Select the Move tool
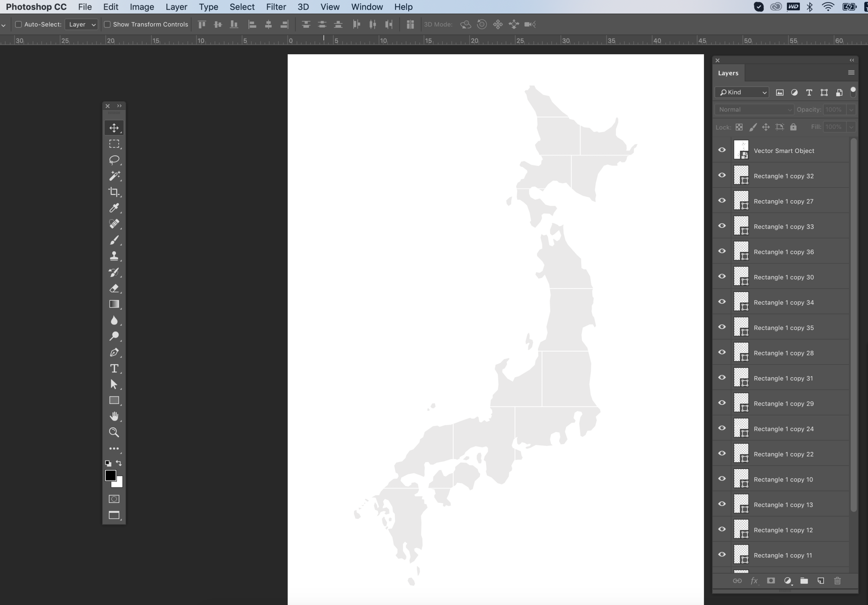 [114, 128]
